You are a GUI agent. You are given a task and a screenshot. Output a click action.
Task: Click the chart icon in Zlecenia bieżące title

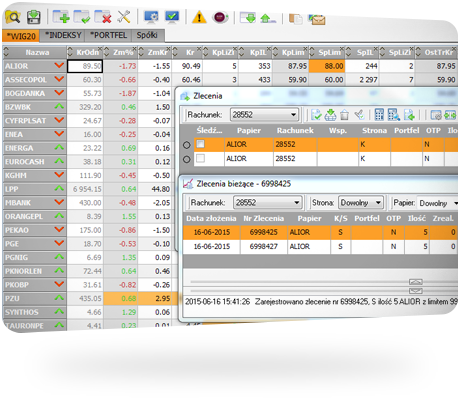tap(188, 184)
